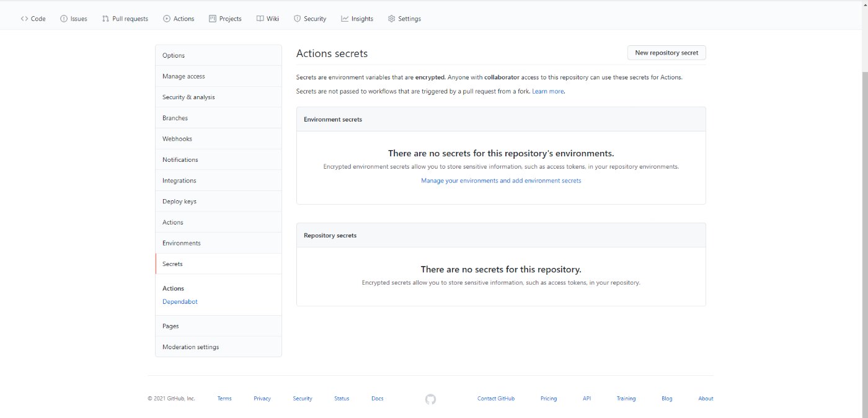Open the Projects tab
Viewport: 868px width, 418px height.
(225, 19)
